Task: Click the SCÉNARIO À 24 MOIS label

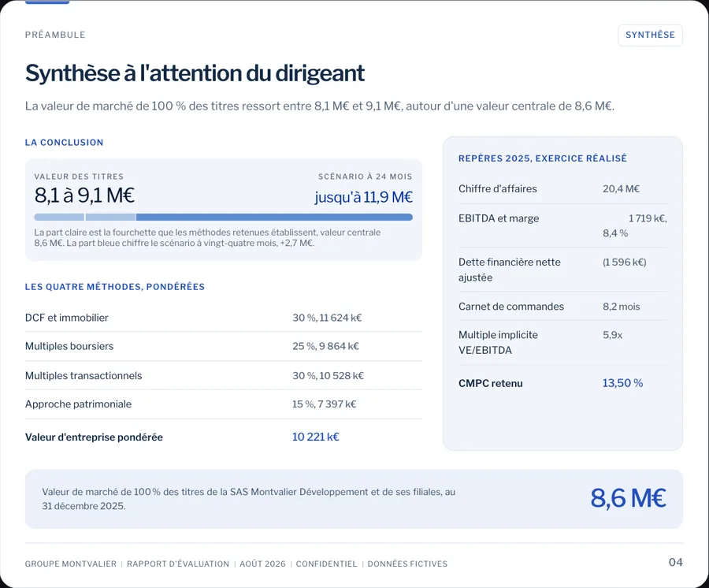Action: 365,177
